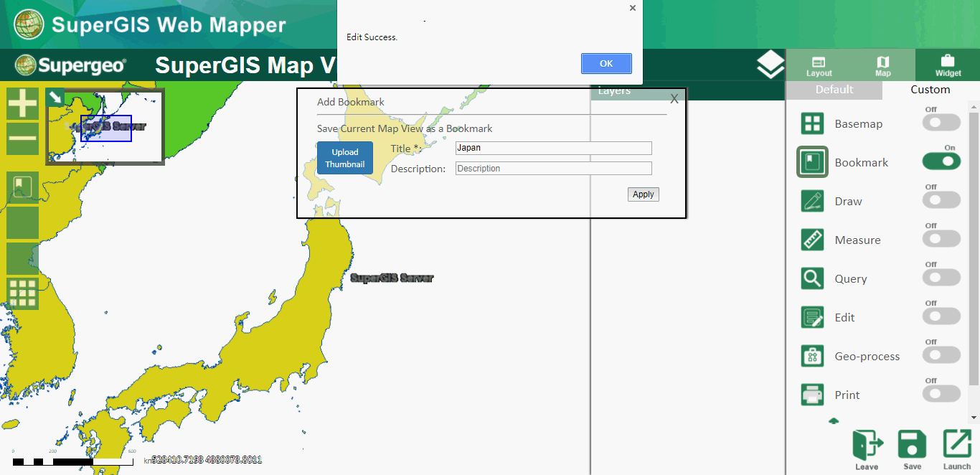980x475 pixels.
Task: Click OK in Edit Success dialog
Action: (606, 63)
